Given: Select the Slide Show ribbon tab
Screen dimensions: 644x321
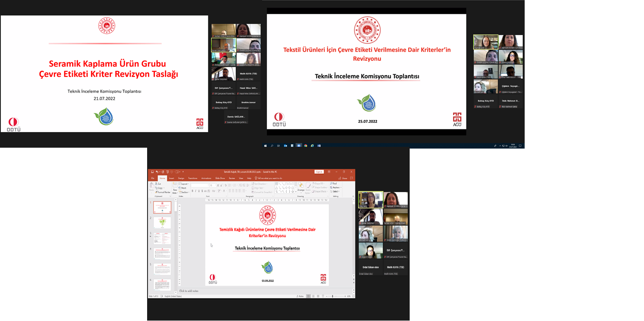Looking at the screenshot, I should 220,178.
